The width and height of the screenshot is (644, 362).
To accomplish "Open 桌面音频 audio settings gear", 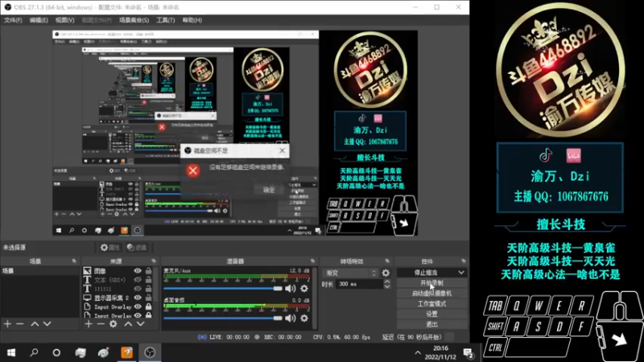I will point(304,318).
